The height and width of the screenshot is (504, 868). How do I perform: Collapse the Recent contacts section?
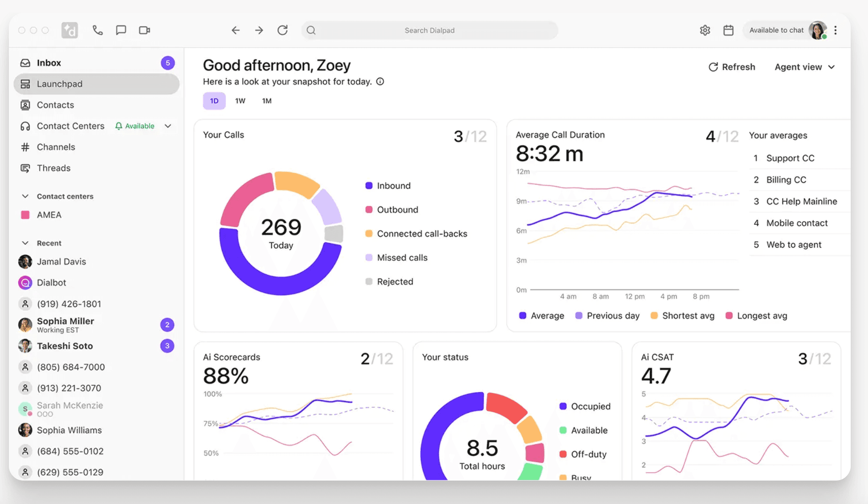[x=25, y=243]
